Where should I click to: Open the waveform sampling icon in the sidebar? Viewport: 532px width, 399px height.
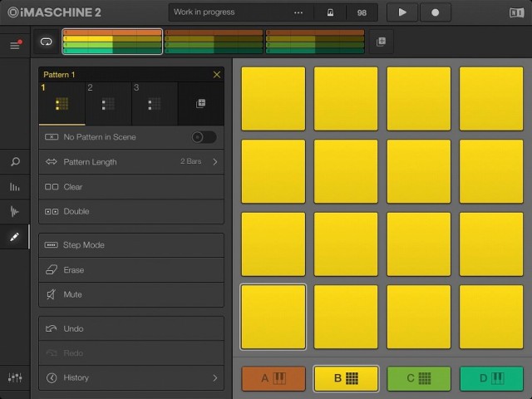(15, 211)
